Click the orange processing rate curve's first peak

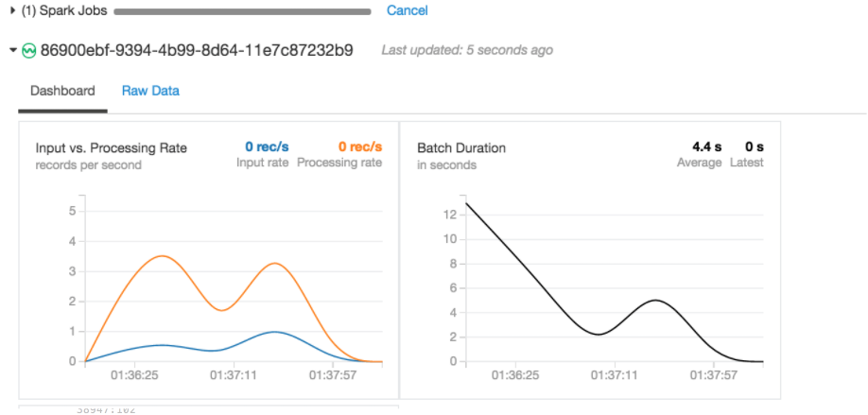tap(161, 255)
